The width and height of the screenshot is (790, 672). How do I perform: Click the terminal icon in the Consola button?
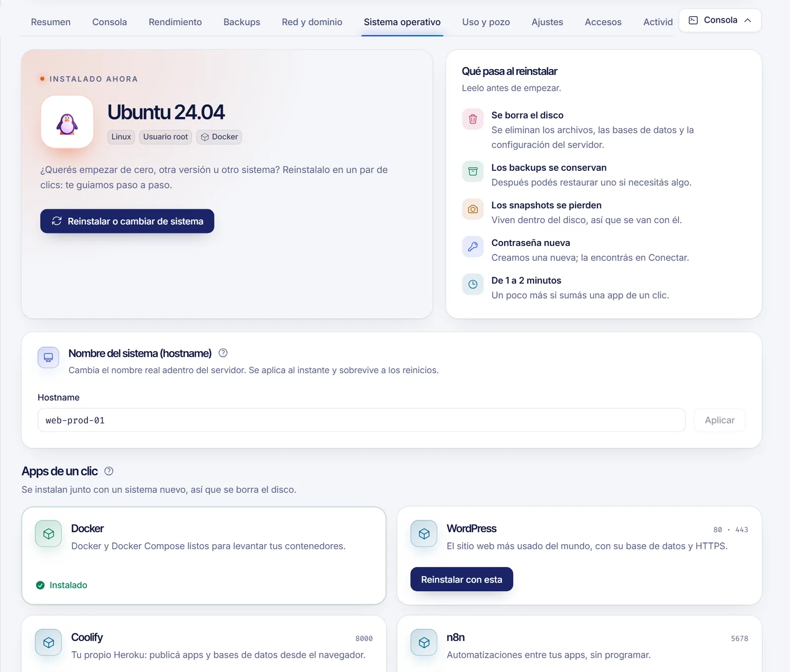693,20
